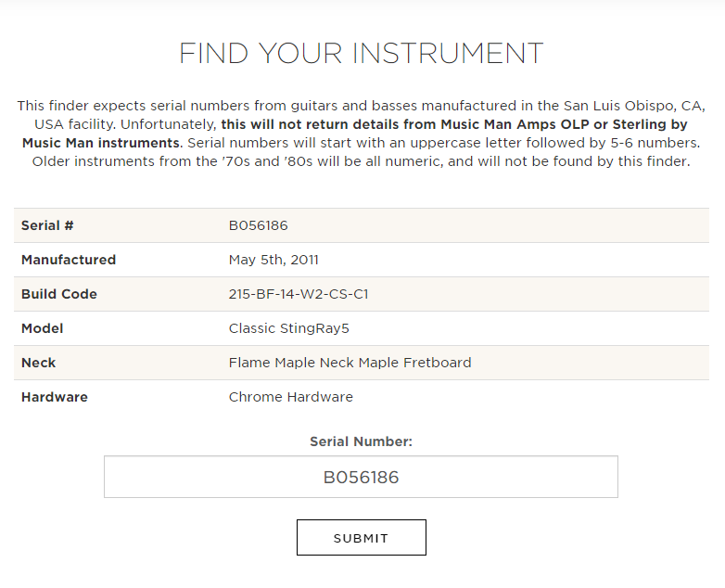Click the Build Code row label
This screenshot has height=588, width=725.
coord(59,294)
